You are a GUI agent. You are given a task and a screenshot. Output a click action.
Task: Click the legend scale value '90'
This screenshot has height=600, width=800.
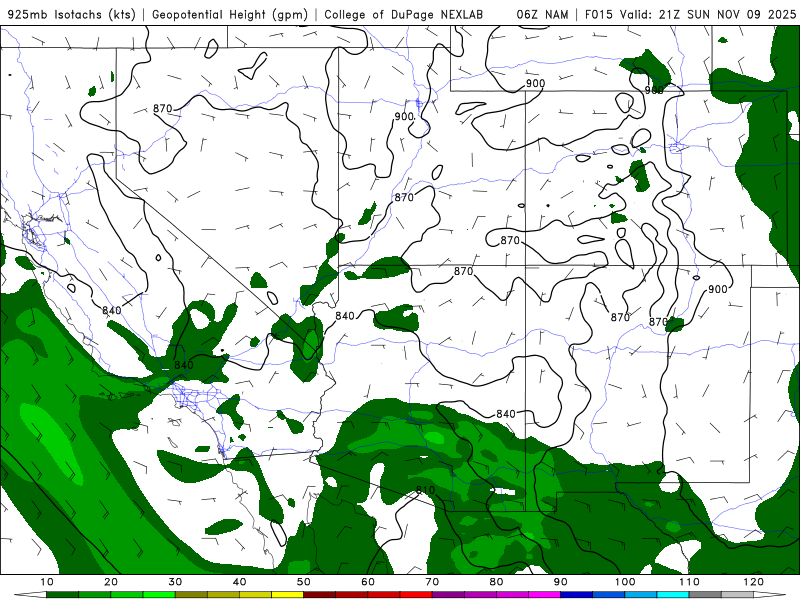tap(561, 582)
